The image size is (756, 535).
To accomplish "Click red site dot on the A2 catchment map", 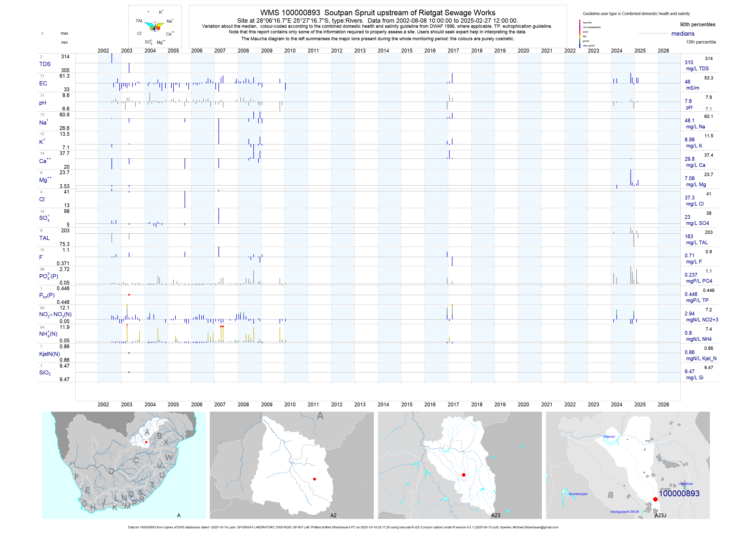I will (314, 479).
